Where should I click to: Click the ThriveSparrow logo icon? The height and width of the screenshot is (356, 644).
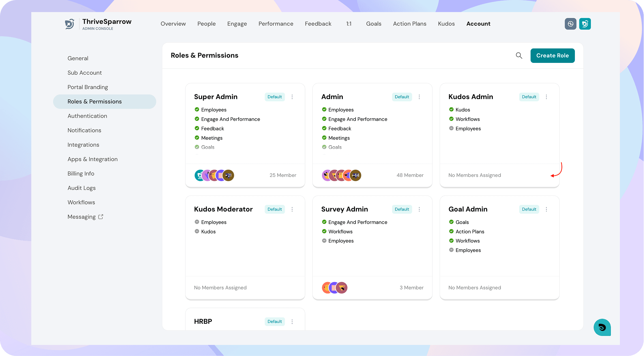(69, 24)
